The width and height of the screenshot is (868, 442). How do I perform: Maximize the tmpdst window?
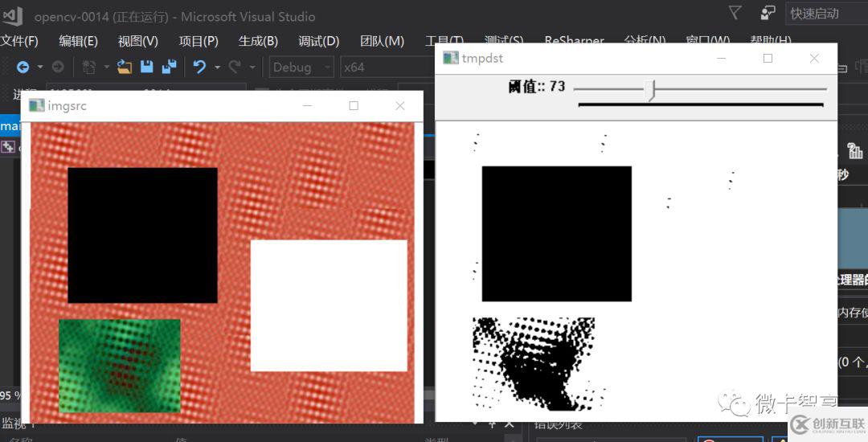point(768,58)
